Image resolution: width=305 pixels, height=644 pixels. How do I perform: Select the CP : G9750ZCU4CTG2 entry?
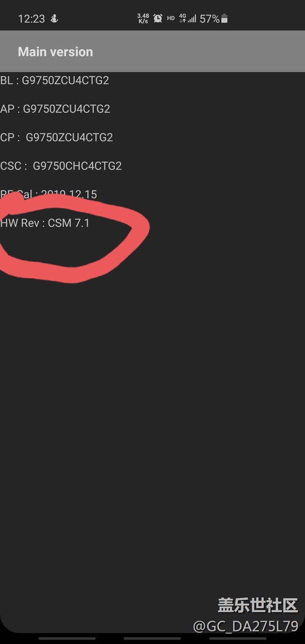coord(56,138)
